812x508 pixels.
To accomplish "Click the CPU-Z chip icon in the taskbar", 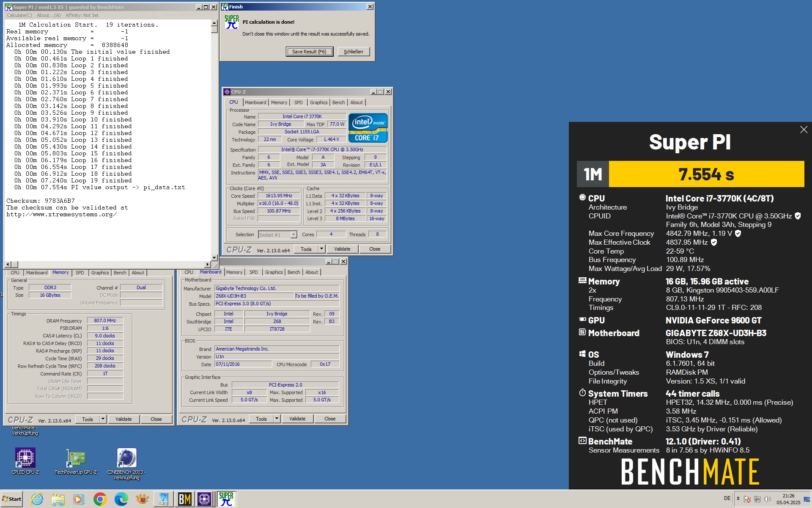I will point(204,500).
